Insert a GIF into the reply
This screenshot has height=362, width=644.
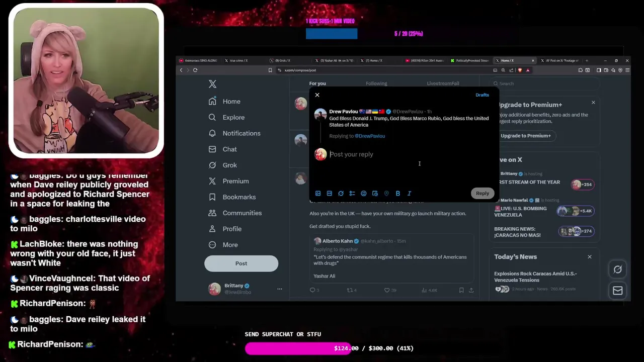[x=330, y=194]
